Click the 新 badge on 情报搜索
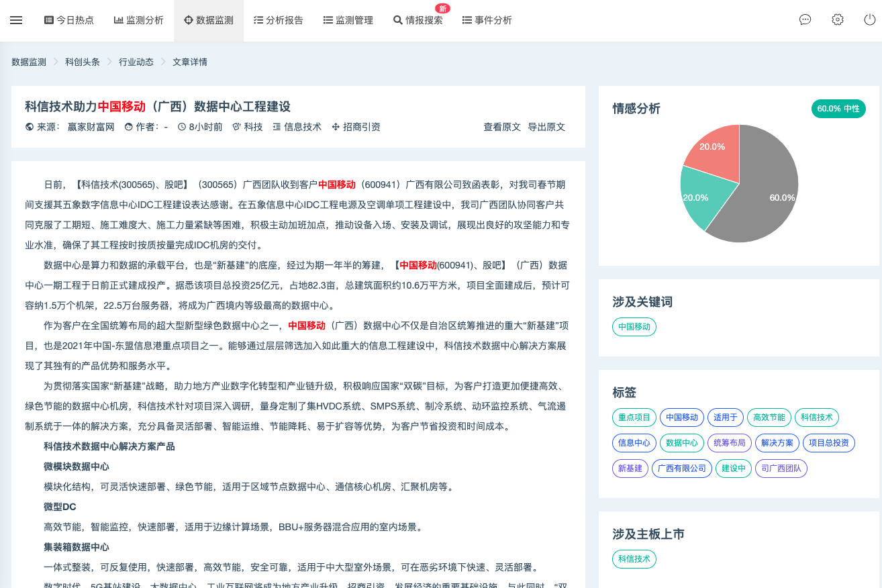 click(x=442, y=9)
